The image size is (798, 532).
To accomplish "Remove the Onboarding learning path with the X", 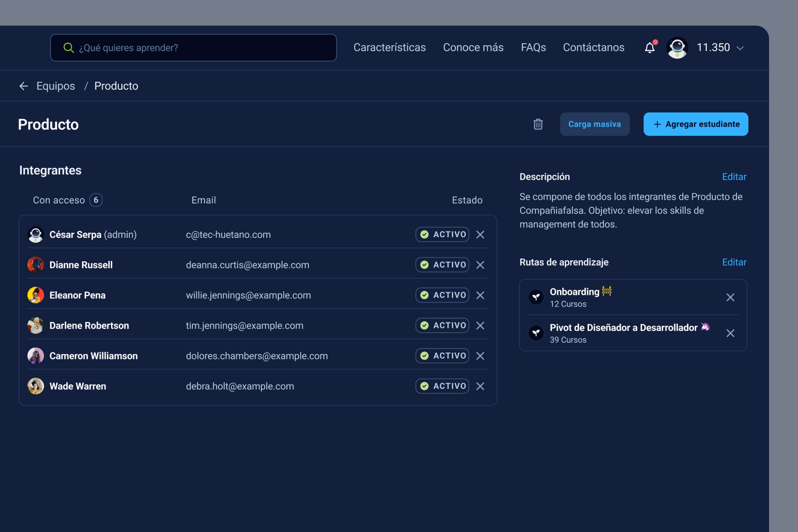I will coord(731,297).
